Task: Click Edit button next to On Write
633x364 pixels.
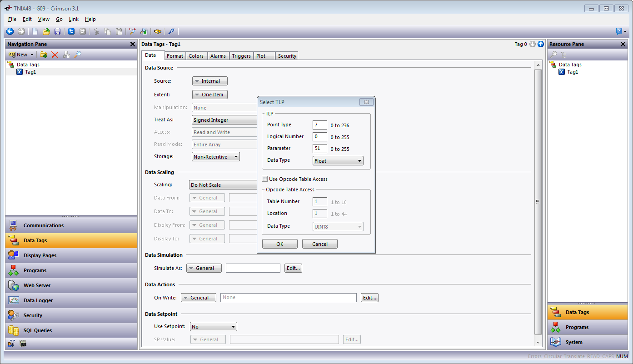Action: click(x=369, y=298)
